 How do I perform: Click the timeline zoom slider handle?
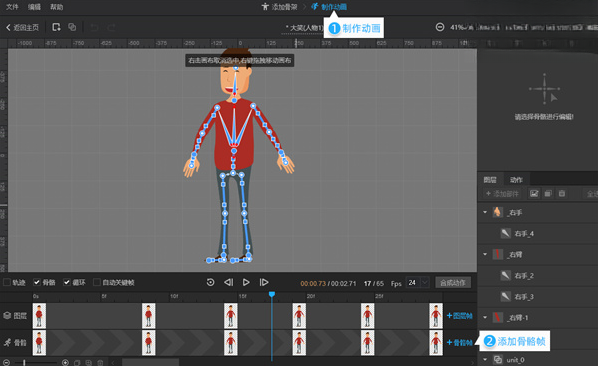(24, 363)
